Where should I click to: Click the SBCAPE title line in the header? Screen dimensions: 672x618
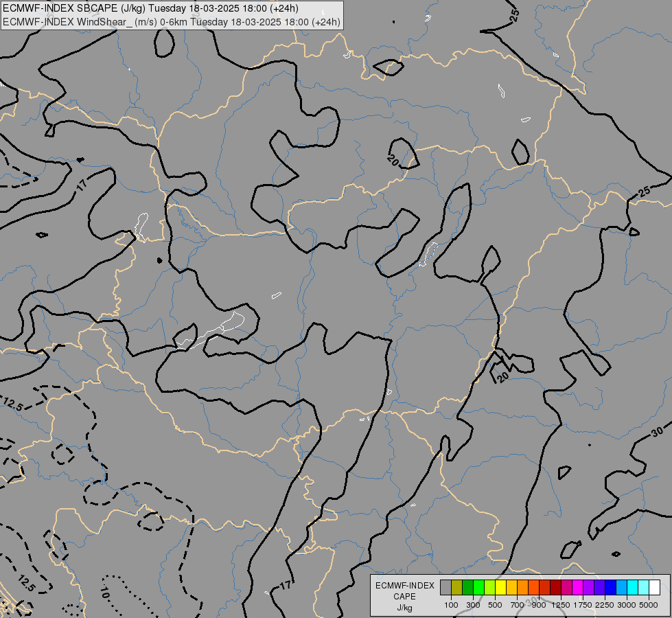coord(150,8)
